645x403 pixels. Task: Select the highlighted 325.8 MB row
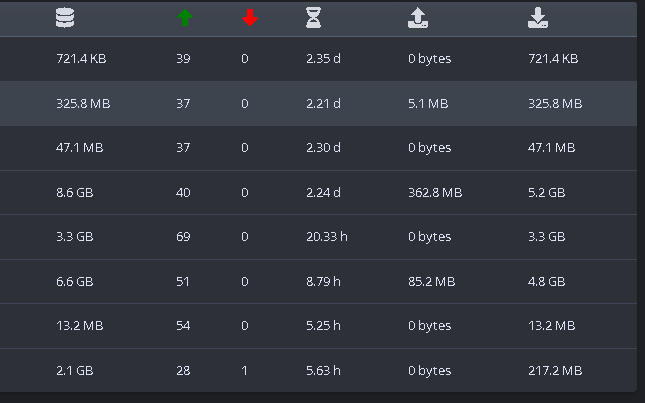point(318,104)
